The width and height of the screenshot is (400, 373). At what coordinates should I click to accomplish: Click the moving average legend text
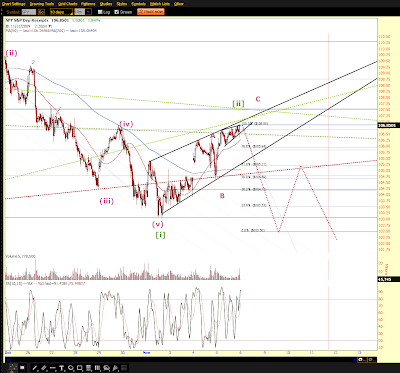pos(51,30)
